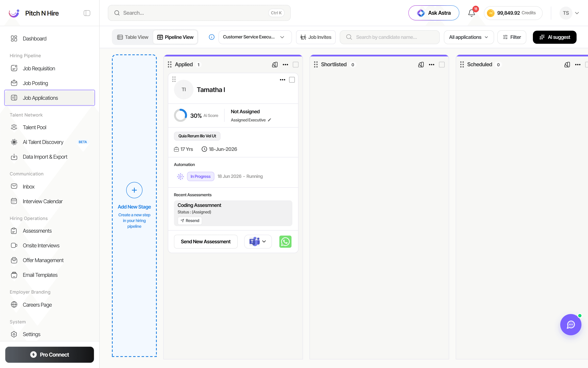Image resolution: width=588 pixels, height=368 pixels.
Task: Click the plus circle to add stage
Action: click(x=134, y=190)
